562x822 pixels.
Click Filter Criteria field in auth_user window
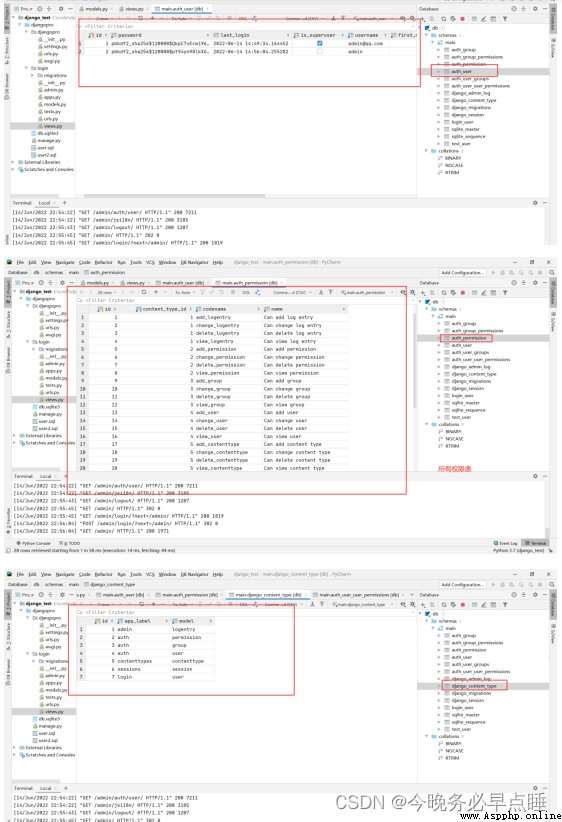(x=246, y=26)
